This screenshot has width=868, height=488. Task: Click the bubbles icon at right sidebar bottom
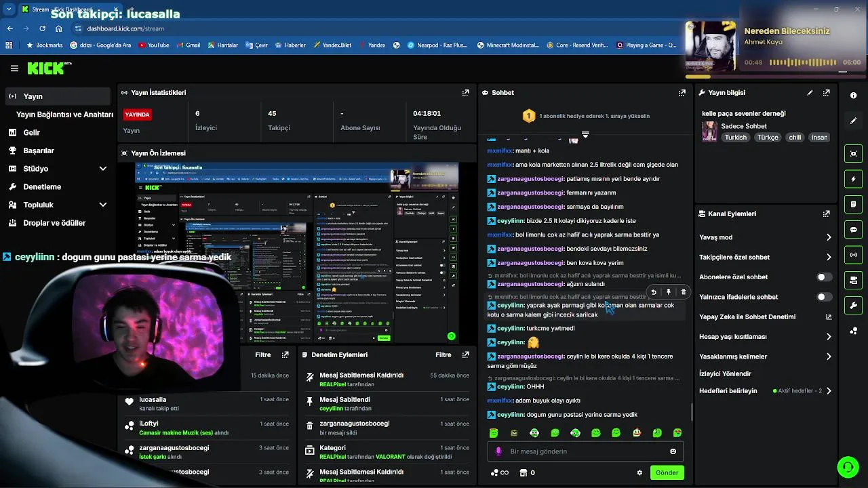pos(853,331)
